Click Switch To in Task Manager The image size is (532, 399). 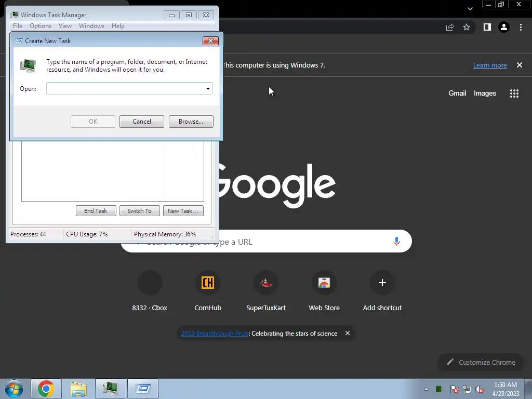click(x=139, y=211)
